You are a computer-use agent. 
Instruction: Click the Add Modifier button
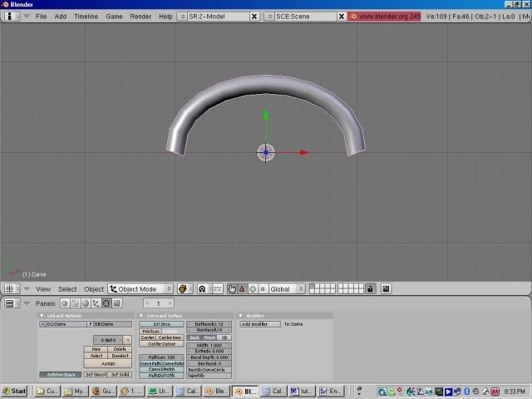click(x=260, y=324)
